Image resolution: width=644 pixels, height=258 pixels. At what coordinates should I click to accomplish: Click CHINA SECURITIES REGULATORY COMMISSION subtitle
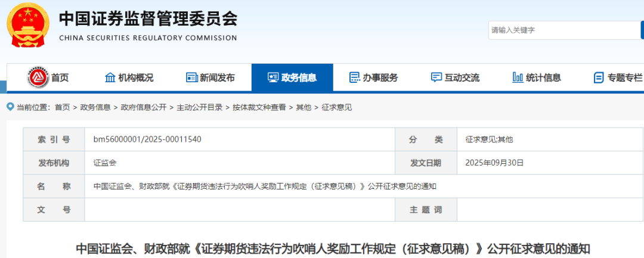pyautogui.click(x=148, y=38)
